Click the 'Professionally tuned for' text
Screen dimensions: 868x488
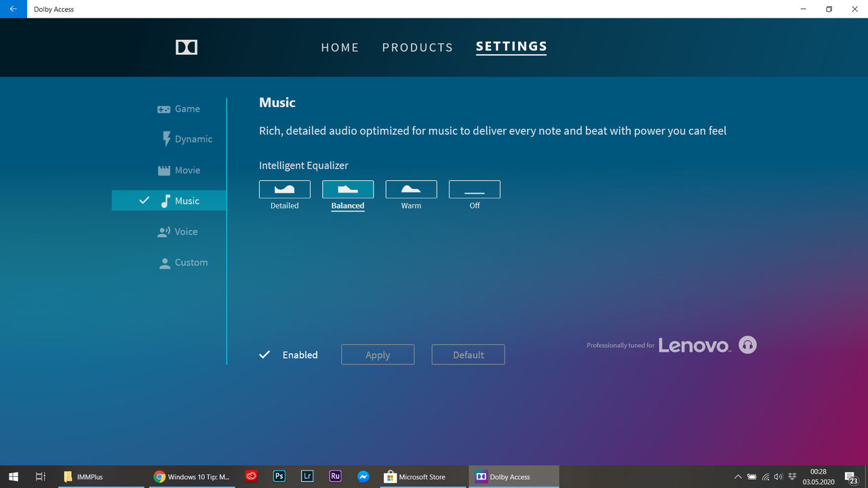click(x=620, y=345)
